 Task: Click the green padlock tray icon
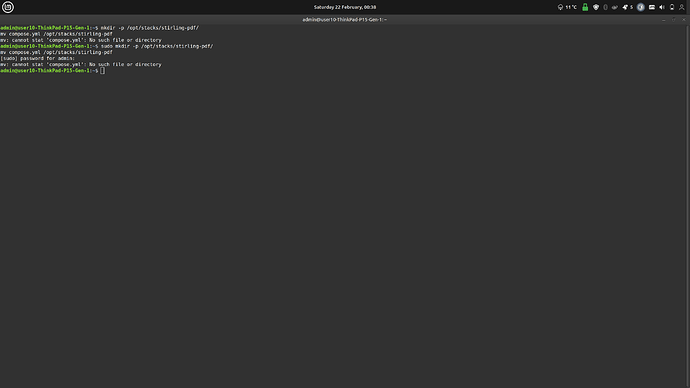pyautogui.click(x=585, y=7)
